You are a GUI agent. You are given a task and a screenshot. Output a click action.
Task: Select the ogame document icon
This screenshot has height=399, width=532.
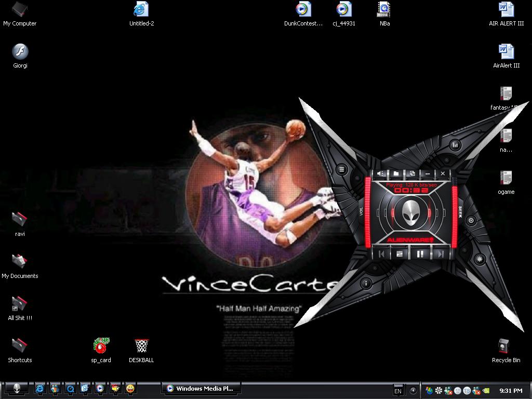click(x=506, y=182)
